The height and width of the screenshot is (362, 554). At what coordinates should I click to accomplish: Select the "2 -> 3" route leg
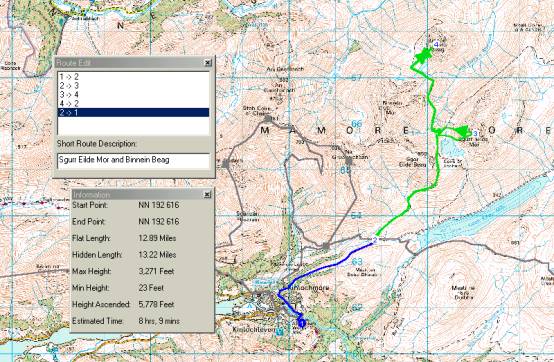coord(133,85)
